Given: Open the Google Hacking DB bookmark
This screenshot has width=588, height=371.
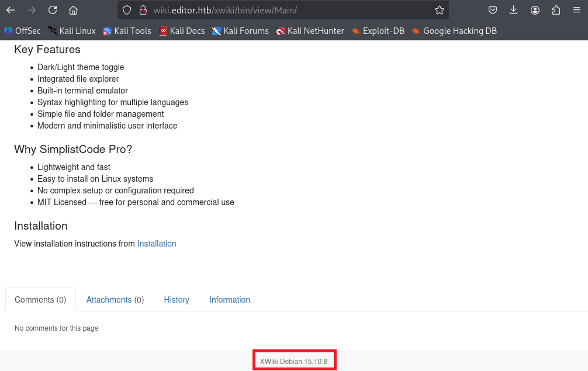Looking at the screenshot, I should [x=454, y=31].
